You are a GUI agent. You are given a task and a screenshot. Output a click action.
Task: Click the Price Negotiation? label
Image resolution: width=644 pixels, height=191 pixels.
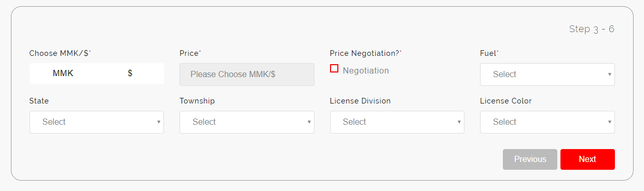tap(366, 53)
